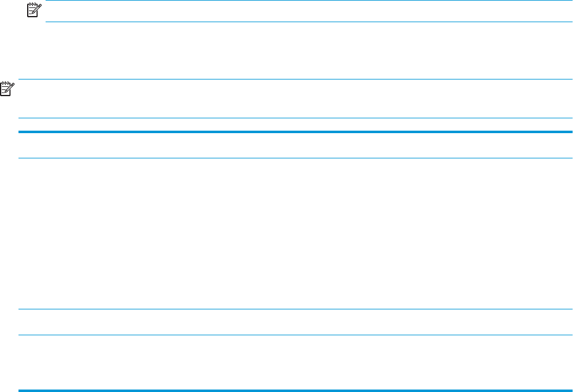Click the thin rule directly above the left-margin note
Viewport: 573px width, 392px height.
click(295, 79)
